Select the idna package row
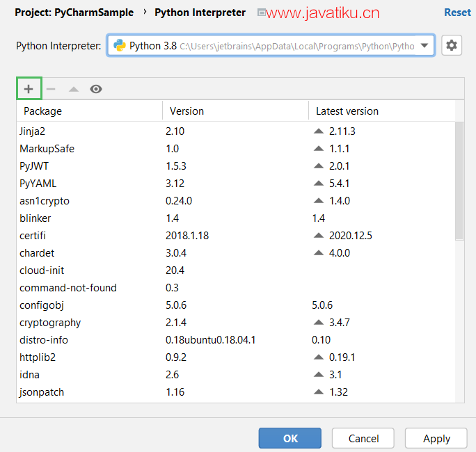 click(x=236, y=375)
